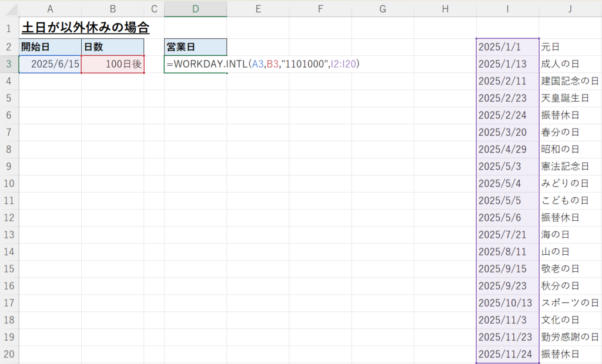Select the title cell 土日が以外休みの場合
Screen dimensions: 602x364
pos(86,28)
